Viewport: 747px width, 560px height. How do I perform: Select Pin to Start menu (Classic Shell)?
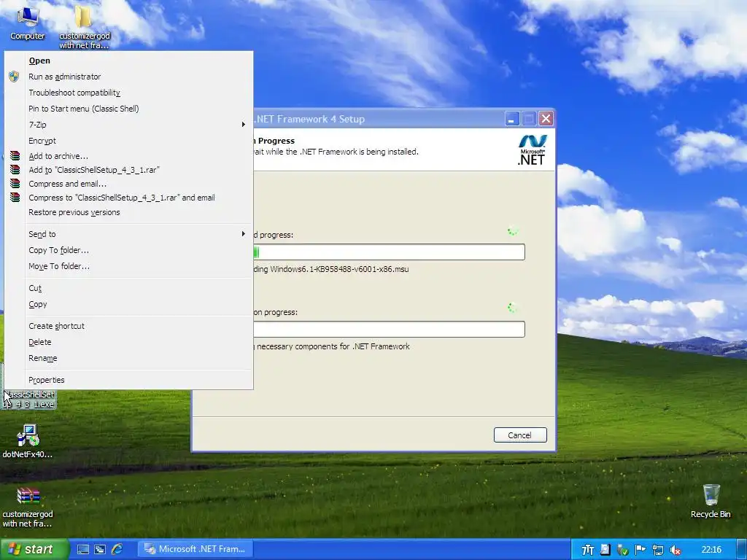pos(128,109)
